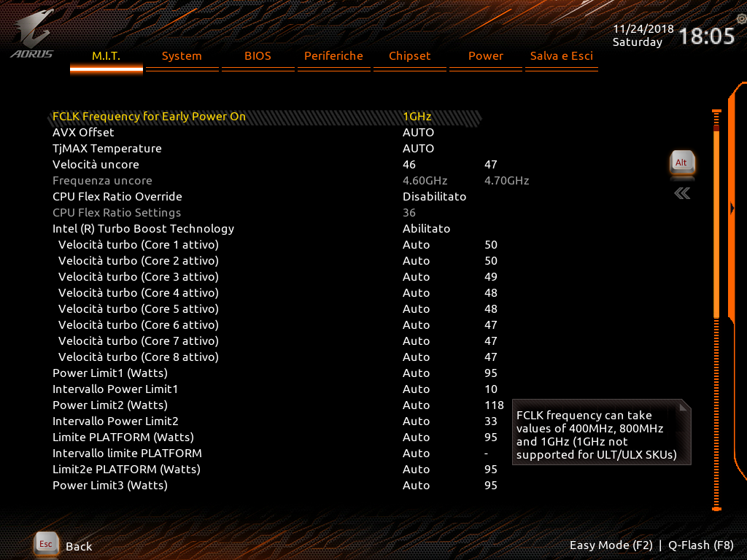Select Limite PLATFORM (Watts) label
Image resolution: width=747 pixels, height=560 pixels.
click(123, 437)
